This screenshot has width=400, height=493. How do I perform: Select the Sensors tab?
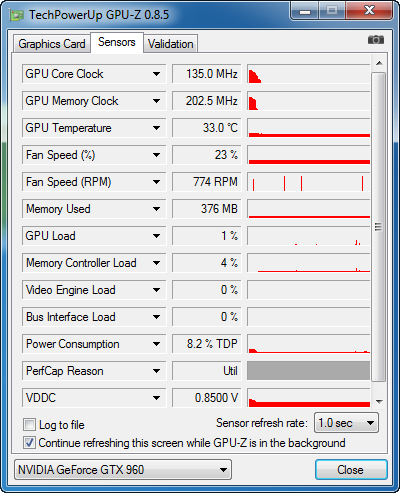pyautogui.click(x=117, y=42)
